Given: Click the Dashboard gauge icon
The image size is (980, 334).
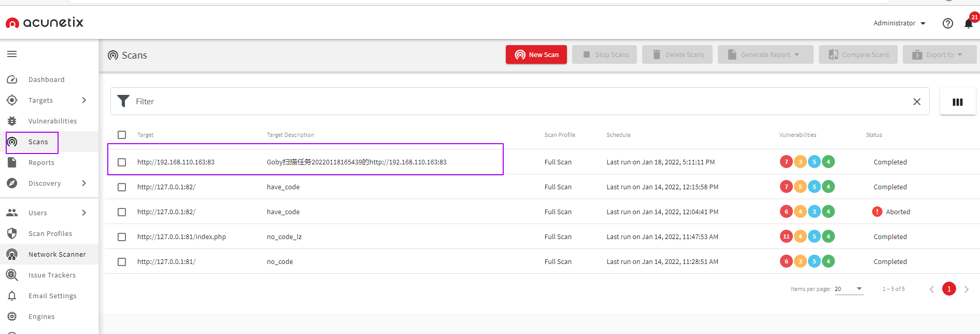Looking at the screenshot, I should [12, 79].
